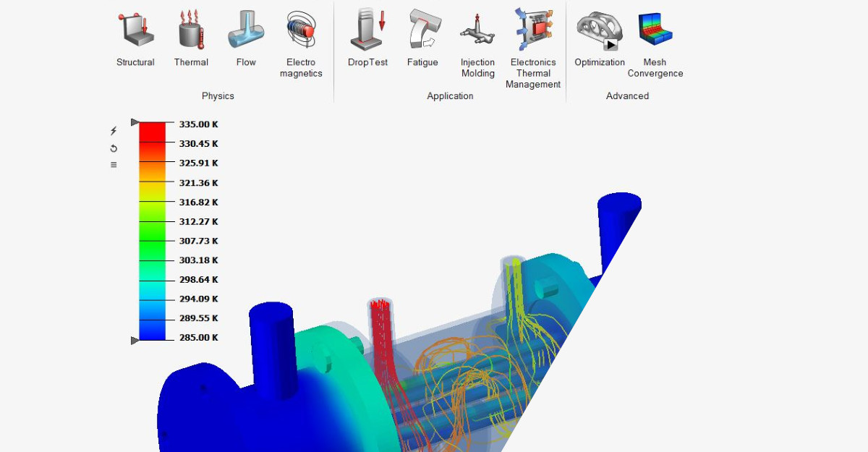Toggle the lightning bolt icon beside legend

pyautogui.click(x=113, y=131)
